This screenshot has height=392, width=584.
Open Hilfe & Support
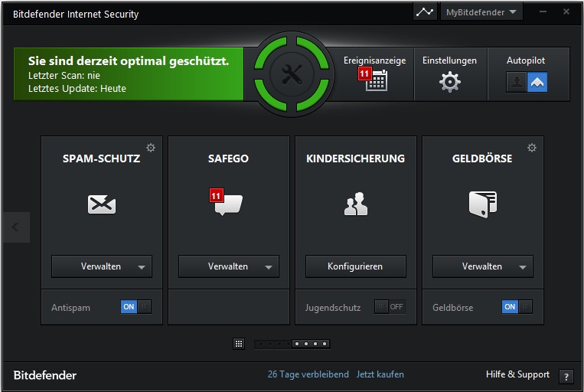(x=517, y=374)
